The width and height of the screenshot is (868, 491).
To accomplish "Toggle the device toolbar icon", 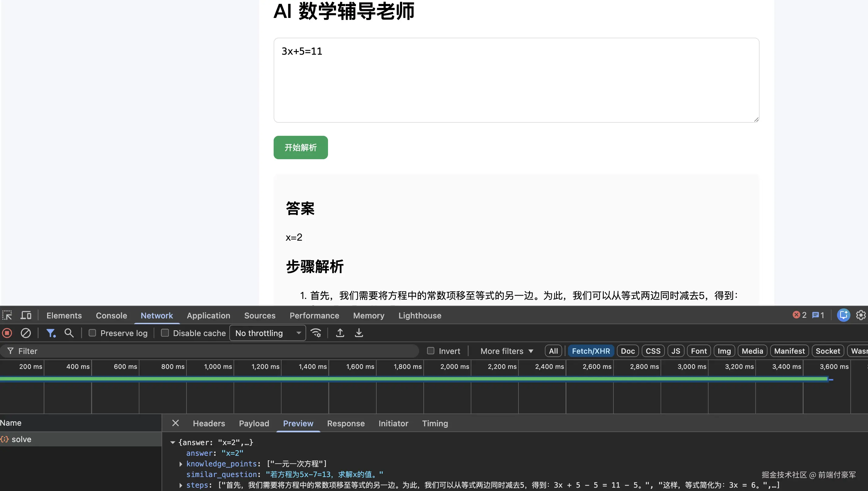I will click(26, 315).
